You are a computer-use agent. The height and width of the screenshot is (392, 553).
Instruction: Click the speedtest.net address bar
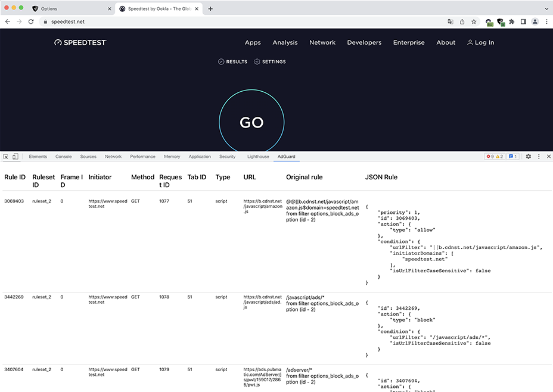(70, 21)
